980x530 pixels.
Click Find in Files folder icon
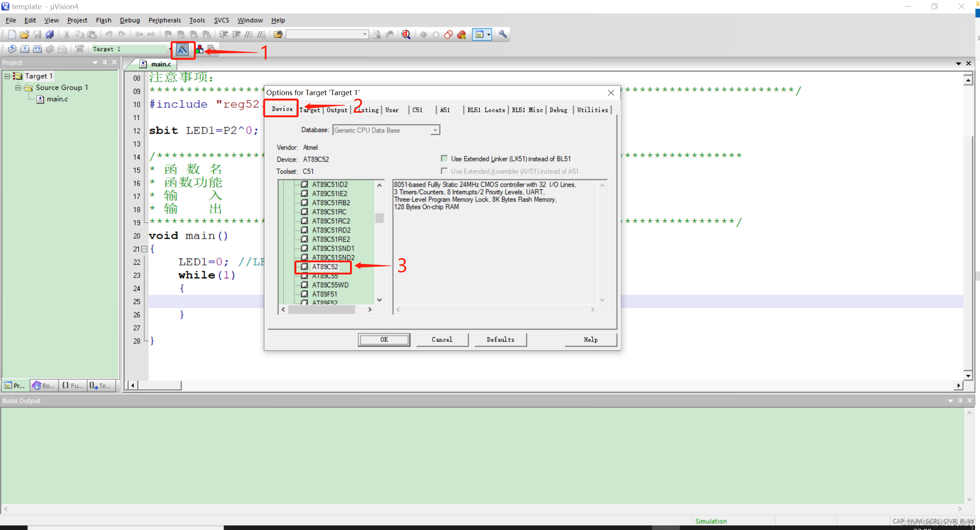[278, 35]
